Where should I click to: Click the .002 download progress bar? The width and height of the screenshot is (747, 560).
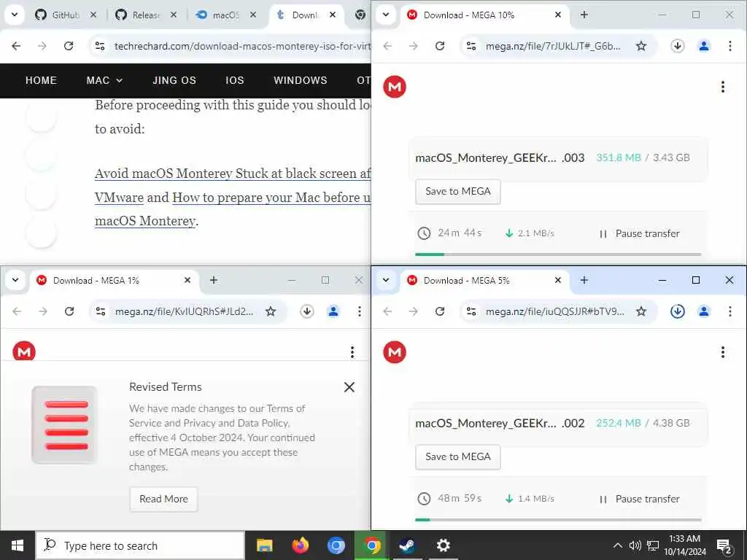[558, 519]
